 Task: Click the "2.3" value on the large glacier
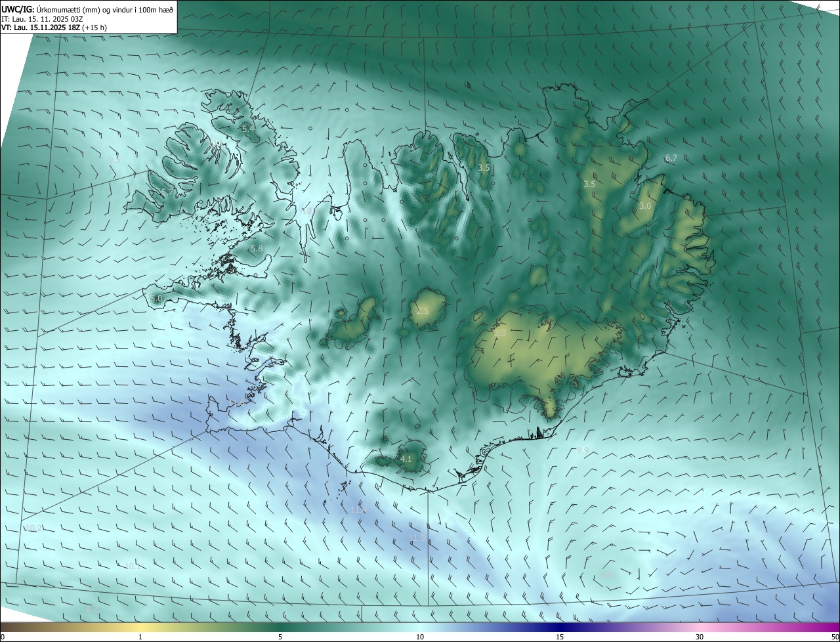(x=501, y=333)
